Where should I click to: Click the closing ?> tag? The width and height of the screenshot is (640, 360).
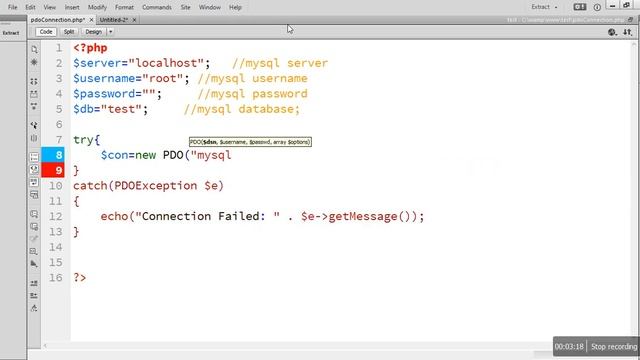[x=80, y=278]
